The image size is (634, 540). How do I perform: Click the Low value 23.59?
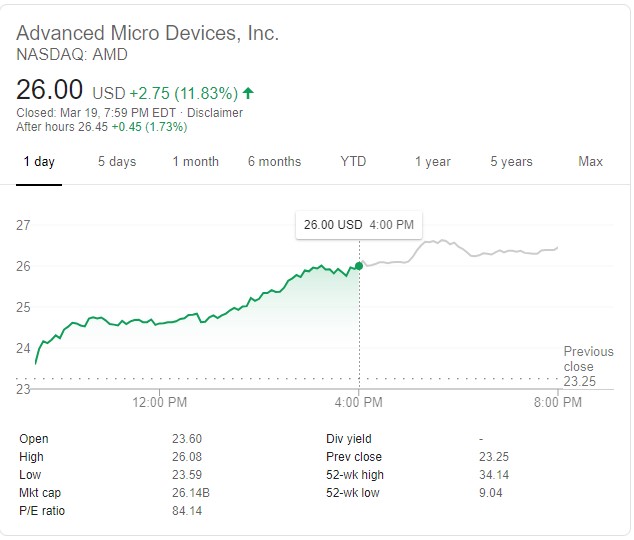[x=187, y=475]
